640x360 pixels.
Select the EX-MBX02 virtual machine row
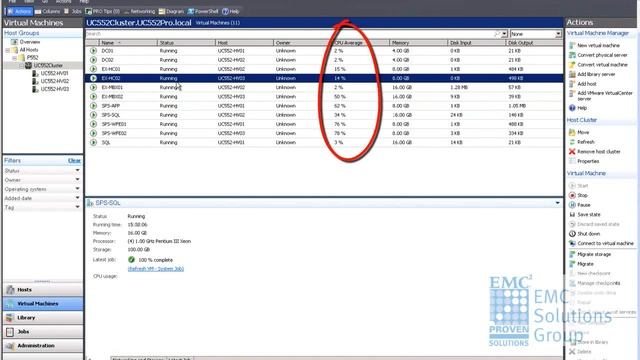(324, 97)
